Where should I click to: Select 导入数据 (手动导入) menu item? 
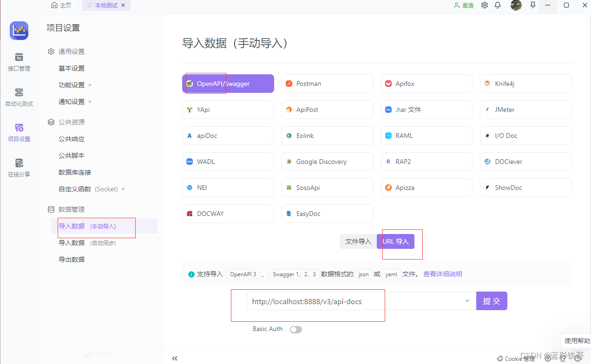point(104,226)
